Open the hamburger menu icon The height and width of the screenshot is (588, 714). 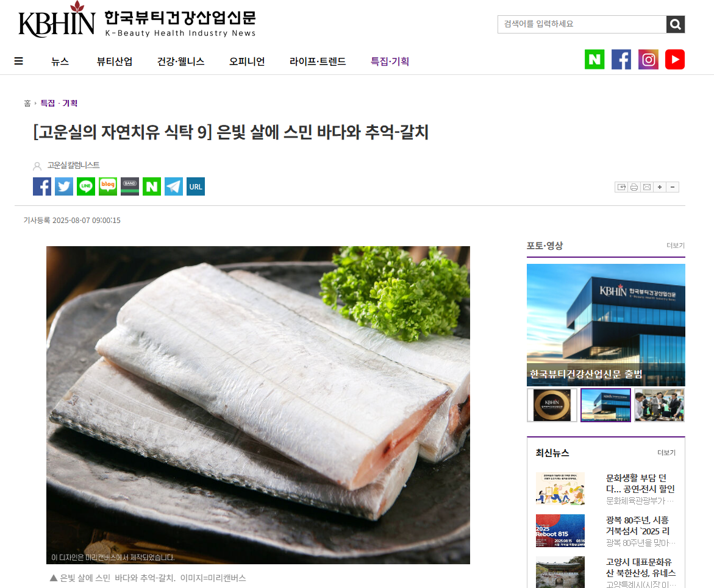tap(19, 61)
